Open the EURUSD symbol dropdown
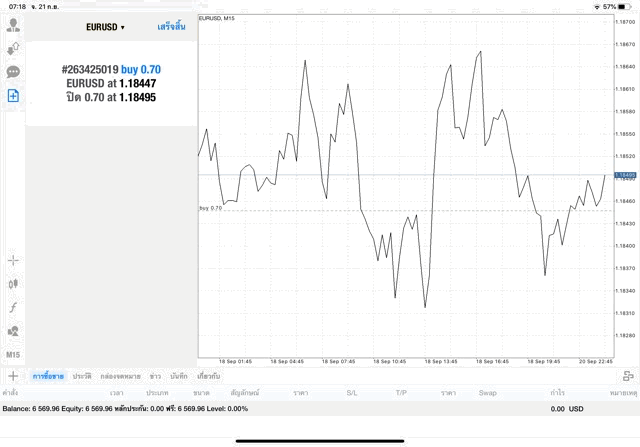Image resolution: width=640 pixels, height=447 pixels. (x=105, y=28)
